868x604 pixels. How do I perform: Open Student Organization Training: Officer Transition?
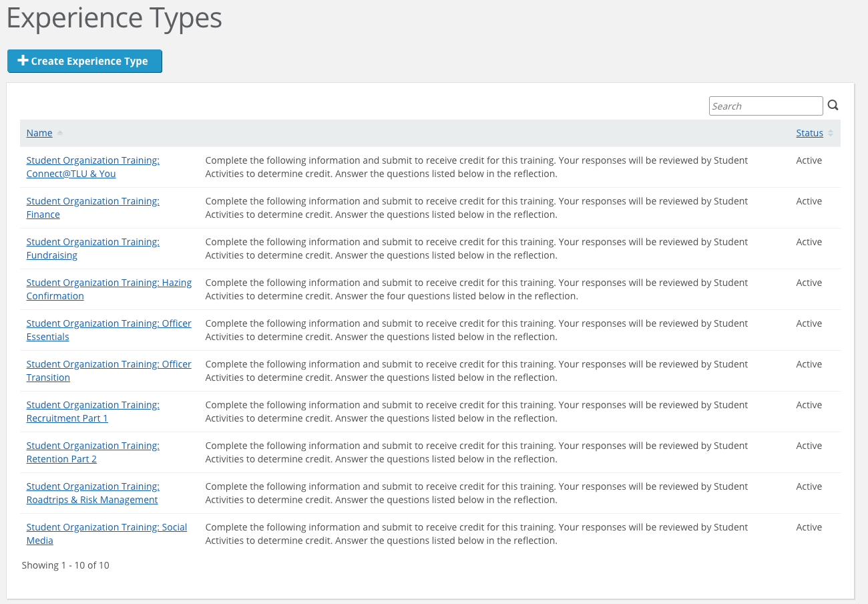tap(109, 371)
